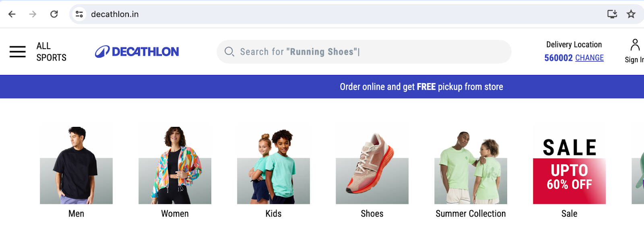Click the install app icon

pos(612,14)
